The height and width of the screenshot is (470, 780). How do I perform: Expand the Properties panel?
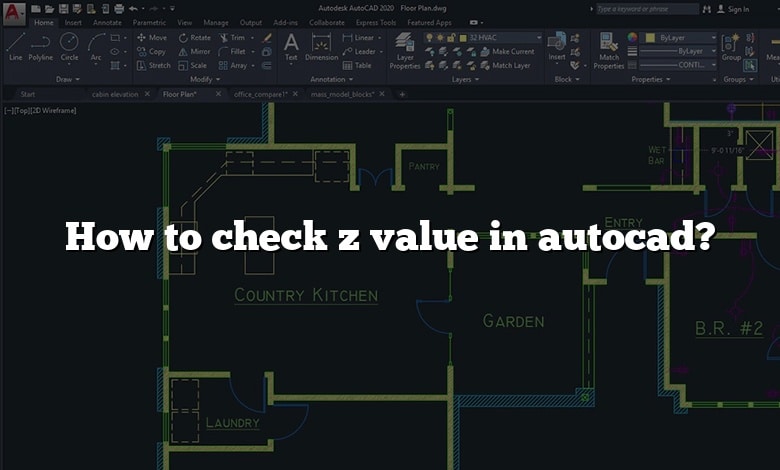point(651,79)
